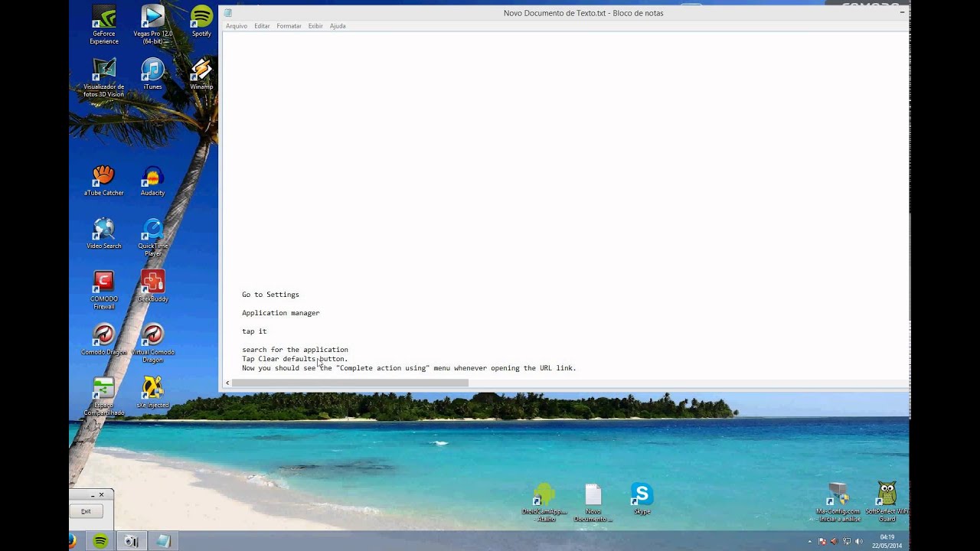This screenshot has height=551, width=980.
Task: Select the GeekBuddy desktop icon
Action: pos(152,286)
